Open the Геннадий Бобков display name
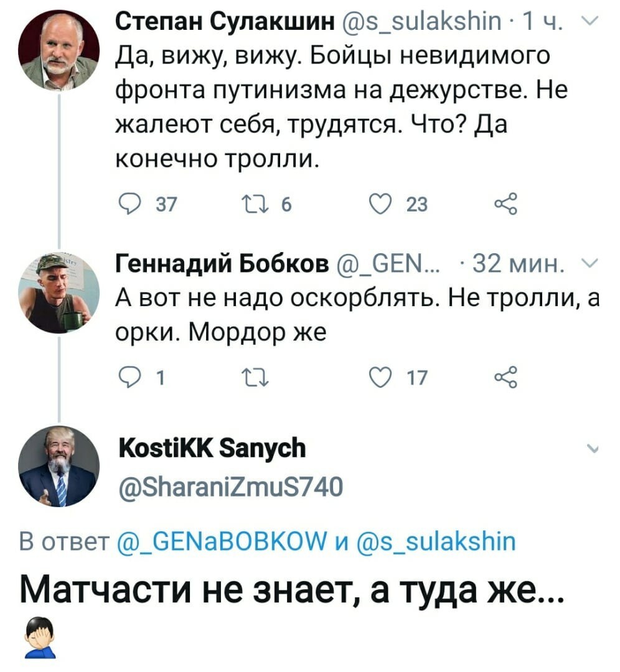 (222, 264)
